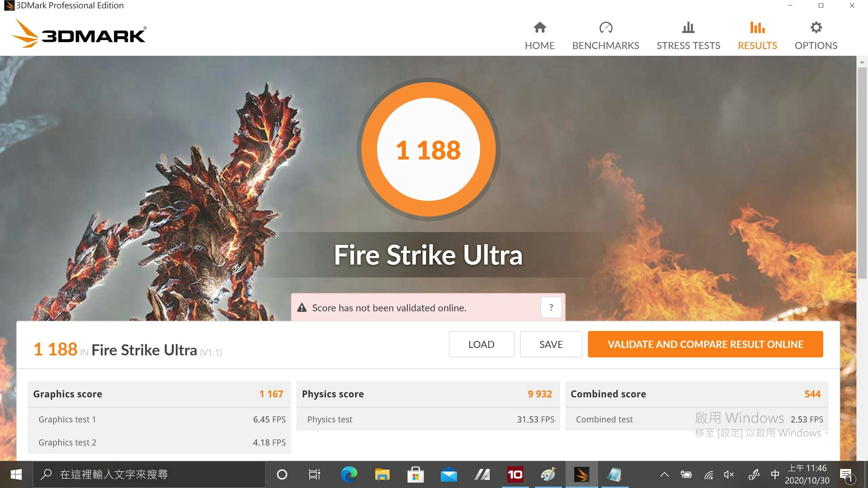Click the battery tray icon
The image size is (868, 488).
[686, 474]
